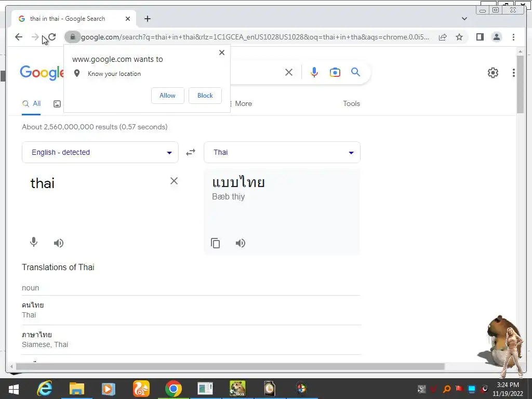Switch to Images results tab

tap(57, 104)
